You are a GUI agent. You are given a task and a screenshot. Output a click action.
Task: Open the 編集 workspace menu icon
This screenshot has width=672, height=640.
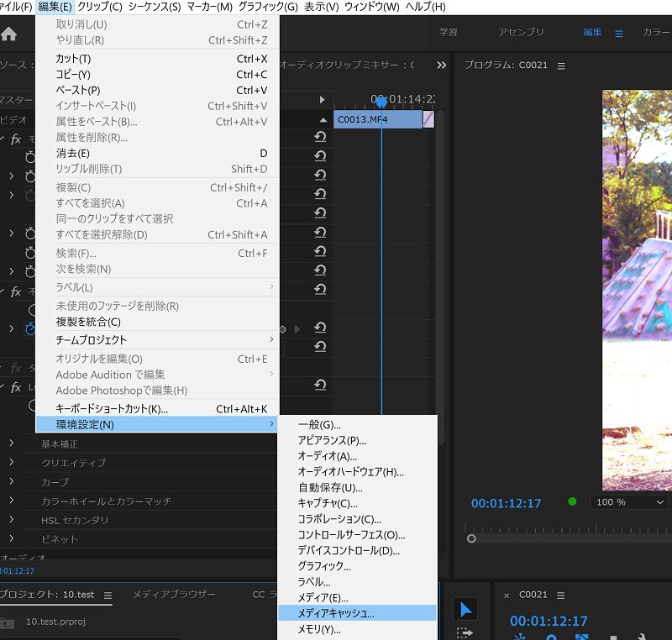pyautogui.click(x=619, y=34)
